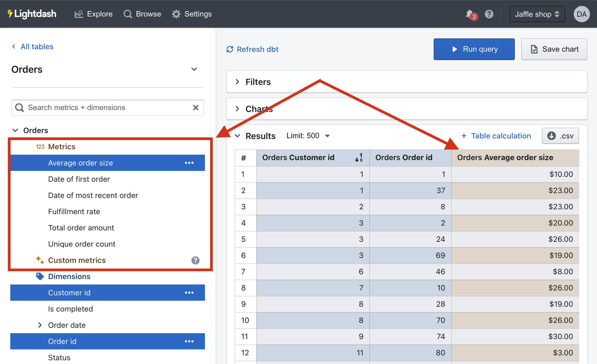Select the Total order amount metric
This screenshot has height=364, width=597.
click(x=81, y=228)
